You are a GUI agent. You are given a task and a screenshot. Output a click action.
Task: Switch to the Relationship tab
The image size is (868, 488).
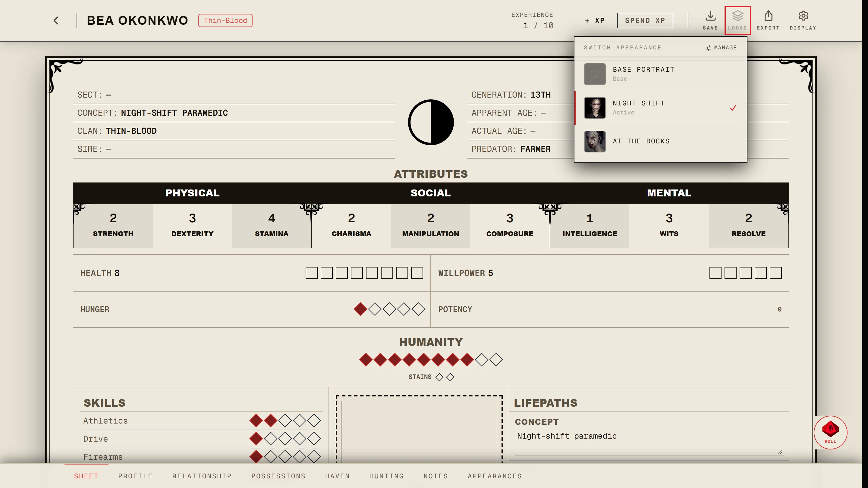[x=202, y=476]
